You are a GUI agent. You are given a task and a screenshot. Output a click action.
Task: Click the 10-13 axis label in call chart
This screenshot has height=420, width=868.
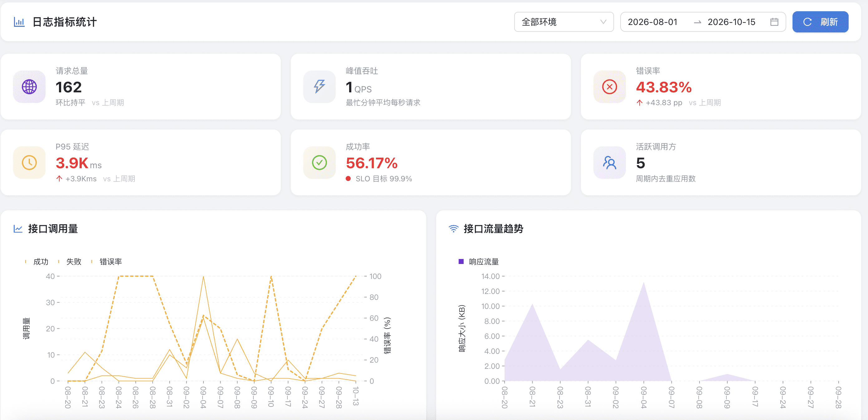[x=355, y=396]
